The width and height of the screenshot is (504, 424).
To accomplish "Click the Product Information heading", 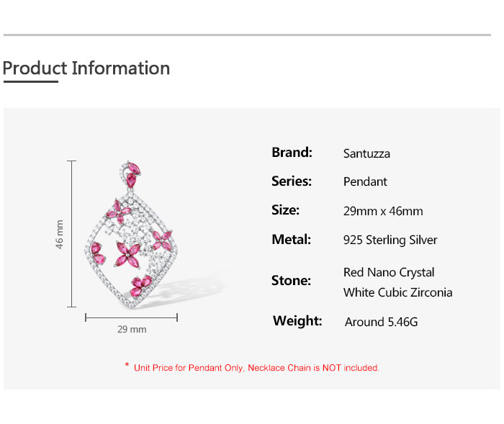I will pyautogui.click(x=86, y=68).
